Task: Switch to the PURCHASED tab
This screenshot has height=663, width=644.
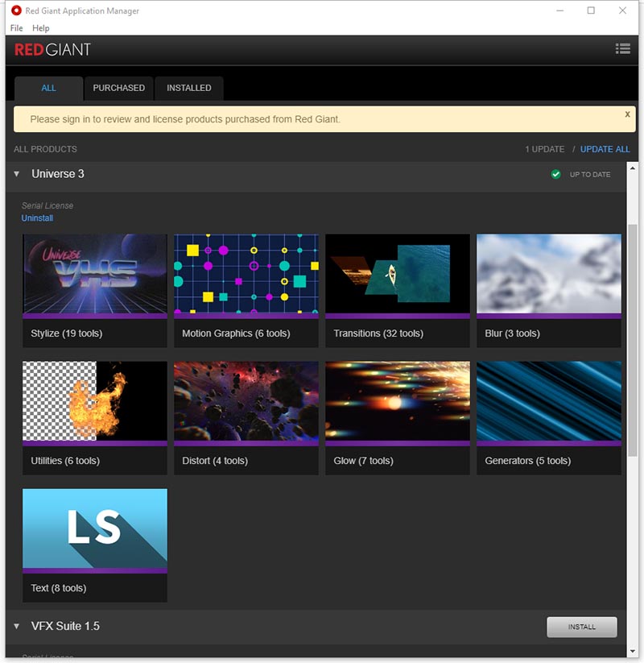Action: [x=119, y=88]
